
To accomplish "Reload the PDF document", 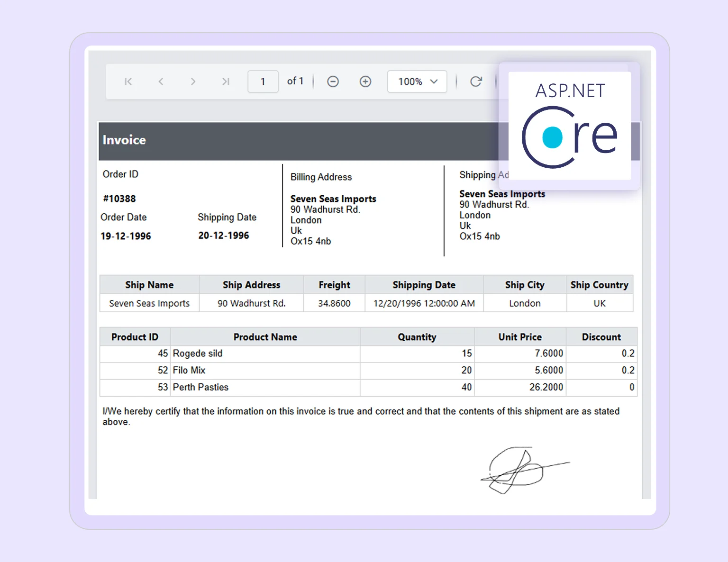I will [476, 81].
